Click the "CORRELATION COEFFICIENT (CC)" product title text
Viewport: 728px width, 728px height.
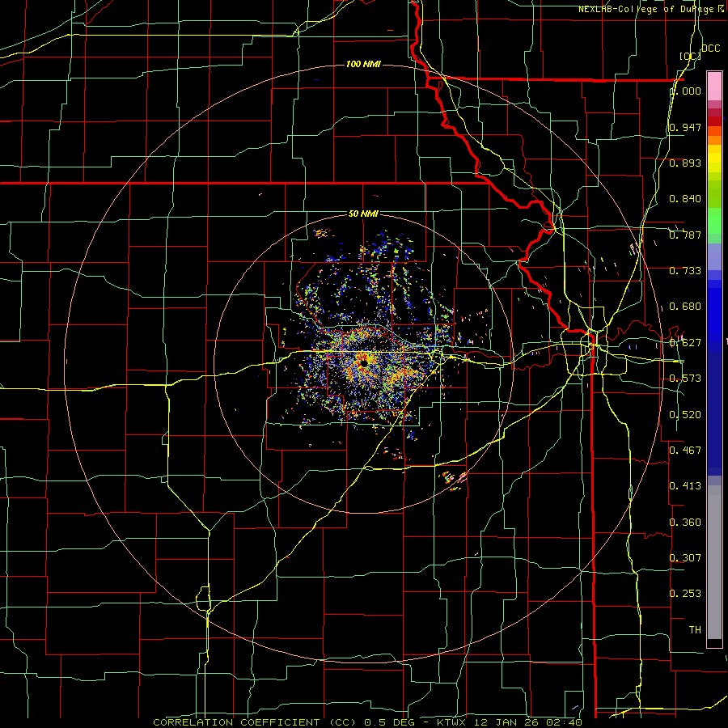coord(255,722)
